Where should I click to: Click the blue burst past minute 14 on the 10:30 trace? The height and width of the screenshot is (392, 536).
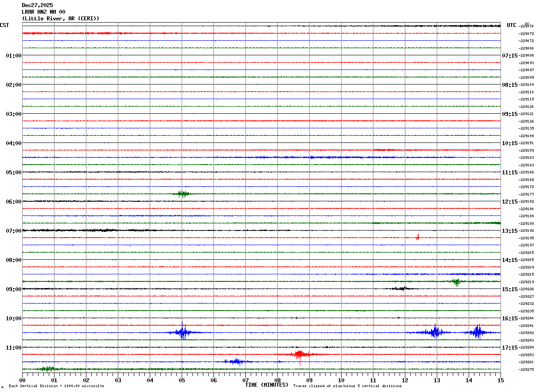coord(478,332)
